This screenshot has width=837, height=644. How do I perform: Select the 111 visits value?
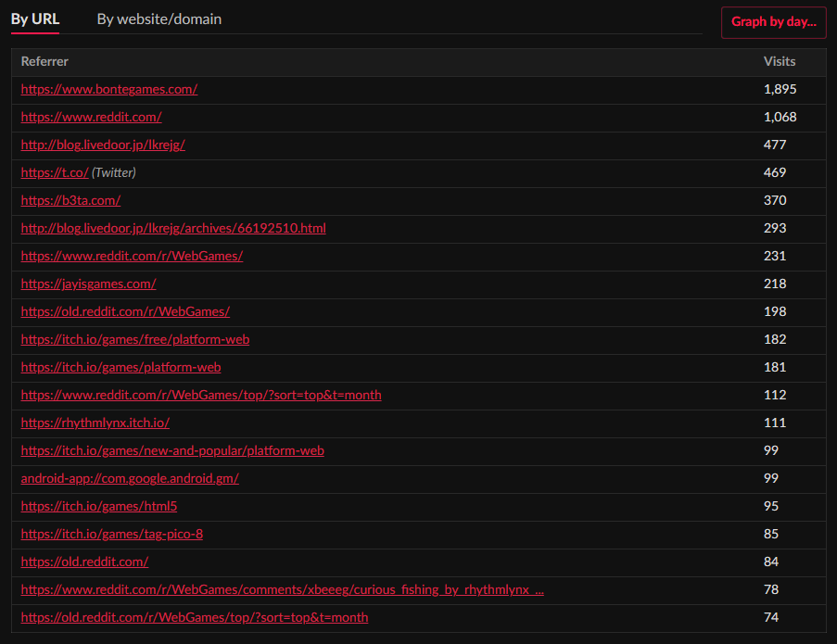click(x=775, y=422)
